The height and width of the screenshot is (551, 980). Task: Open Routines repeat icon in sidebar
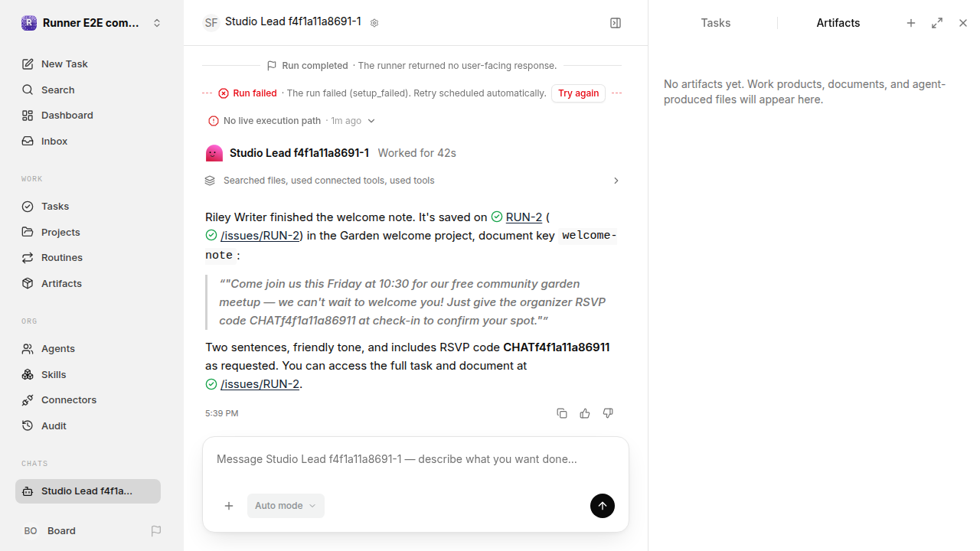pyautogui.click(x=28, y=258)
